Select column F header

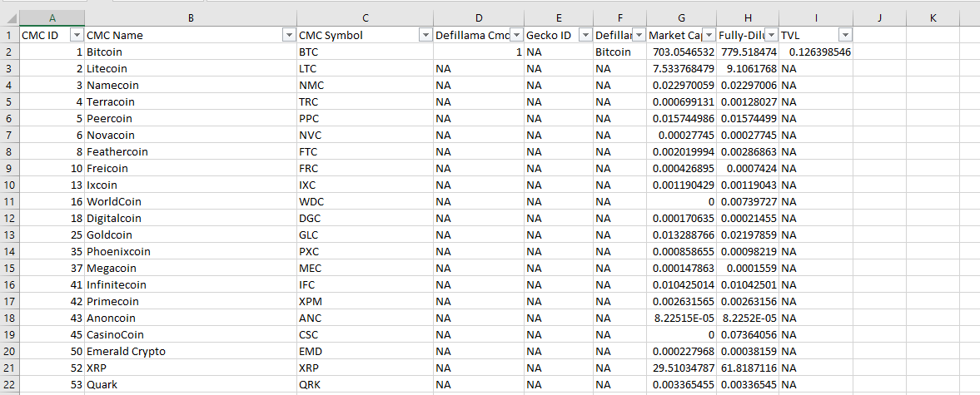[x=620, y=18]
